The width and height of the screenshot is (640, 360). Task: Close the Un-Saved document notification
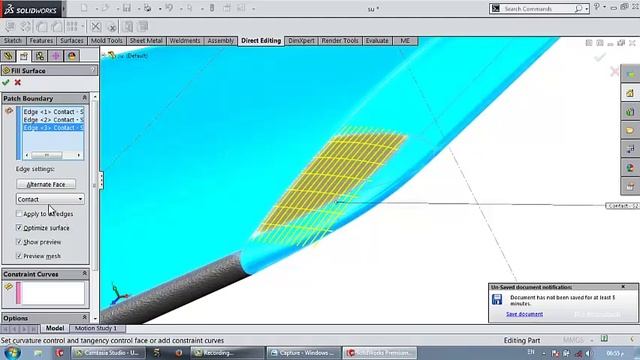click(x=623, y=287)
